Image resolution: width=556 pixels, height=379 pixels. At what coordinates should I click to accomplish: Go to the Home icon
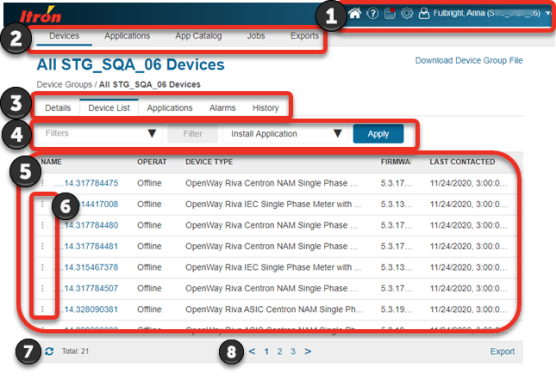coord(355,13)
